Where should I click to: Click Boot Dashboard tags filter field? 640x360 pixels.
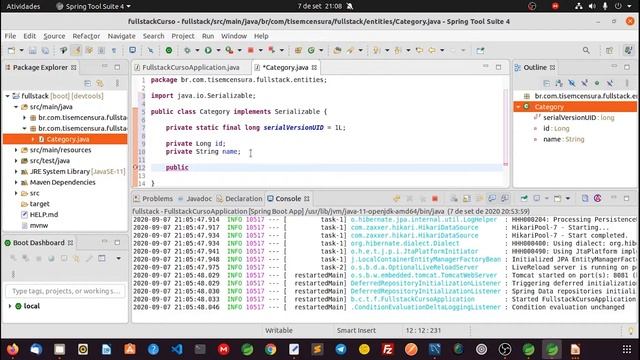tap(65, 291)
